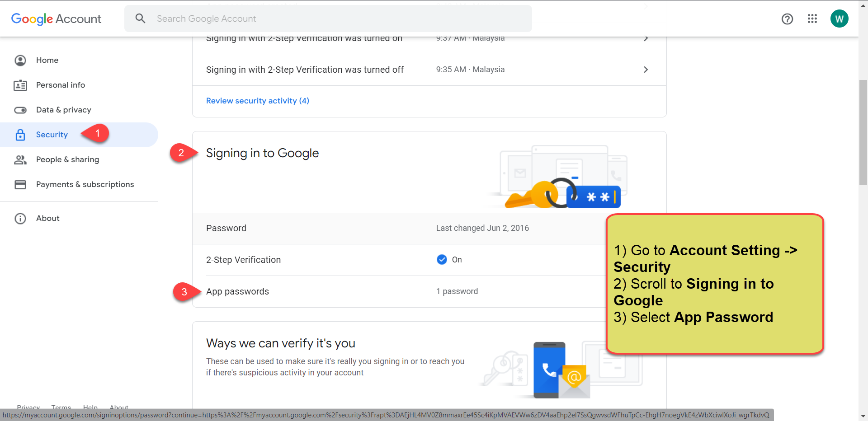Open the App passwords row
This screenshot has height=421, width=868.
point(399,291)
